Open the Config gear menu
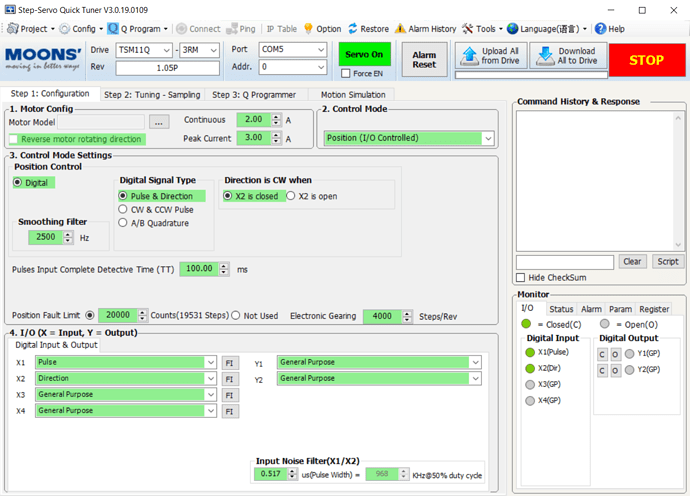The image size is (690, 496). pyautogui.click(x=65, y=29)
